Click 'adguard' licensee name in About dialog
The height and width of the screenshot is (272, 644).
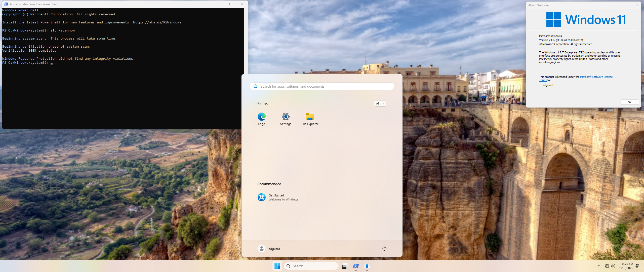(x=548, y=85)
